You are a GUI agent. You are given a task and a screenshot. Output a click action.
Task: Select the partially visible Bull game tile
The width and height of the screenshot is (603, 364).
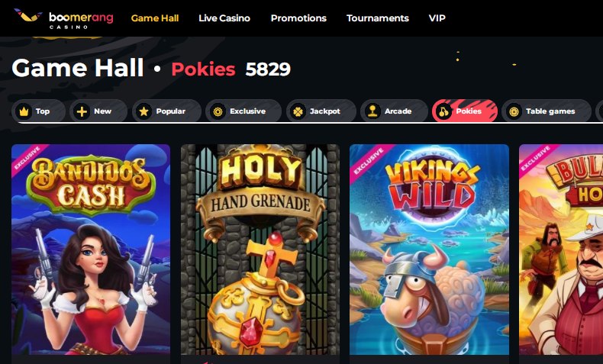[x=561, y=249]
